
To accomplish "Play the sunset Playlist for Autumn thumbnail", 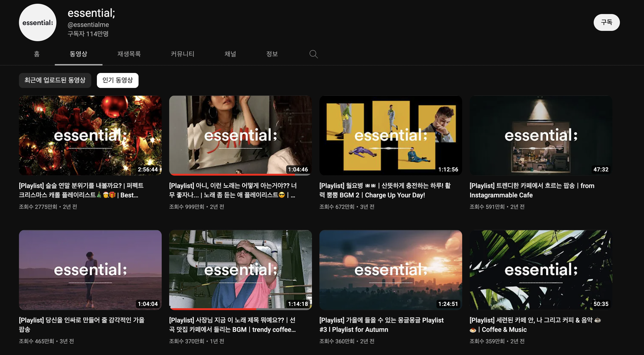I will point(391,270).
